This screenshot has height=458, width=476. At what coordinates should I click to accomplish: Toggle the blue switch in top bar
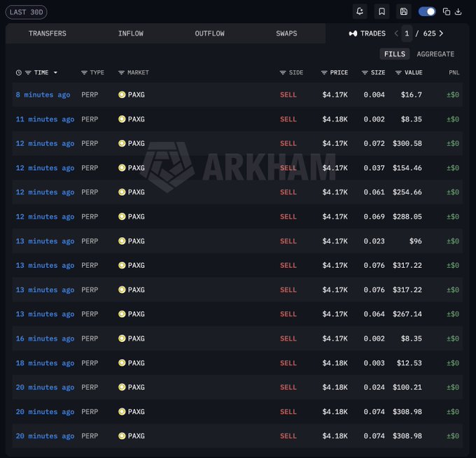click(427, 12)
